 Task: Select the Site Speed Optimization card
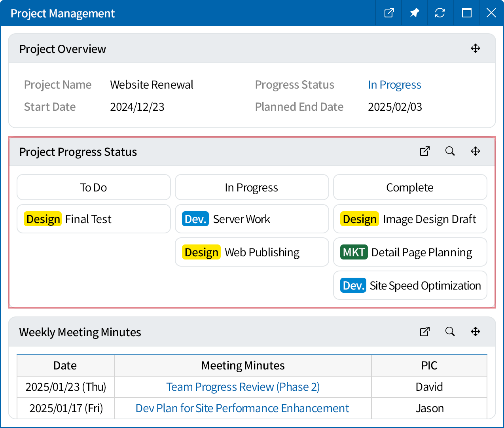click(410, 285)
